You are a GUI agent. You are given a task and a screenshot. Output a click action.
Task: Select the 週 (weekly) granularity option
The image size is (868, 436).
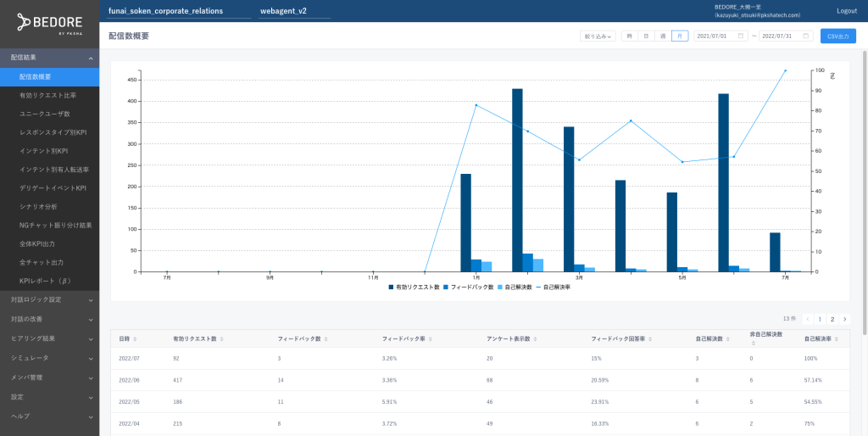663,36
